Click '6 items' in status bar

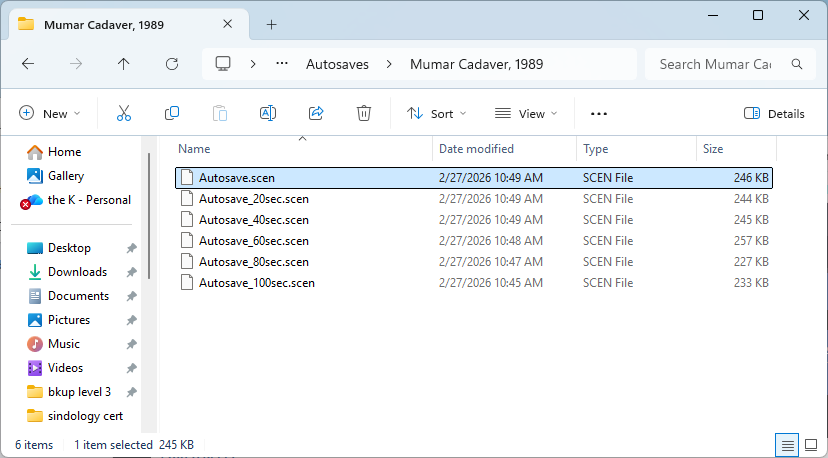point(34,445)
